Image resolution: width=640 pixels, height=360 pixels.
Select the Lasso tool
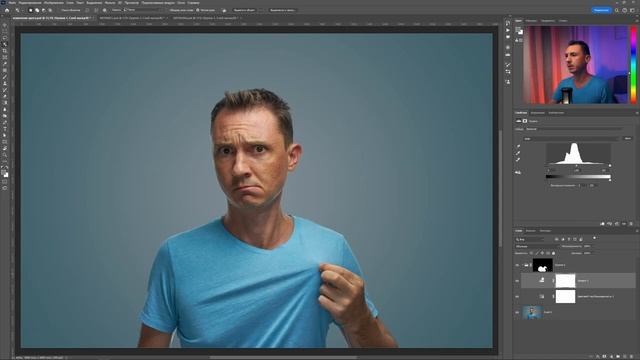(5, 38)
